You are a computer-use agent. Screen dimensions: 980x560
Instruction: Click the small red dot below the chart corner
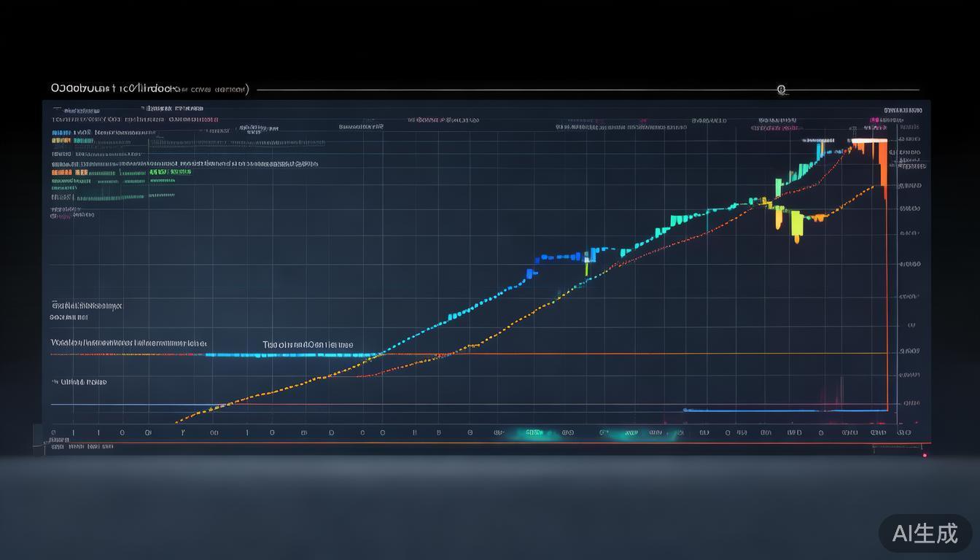pyautogui.click(x=925, y=455)
